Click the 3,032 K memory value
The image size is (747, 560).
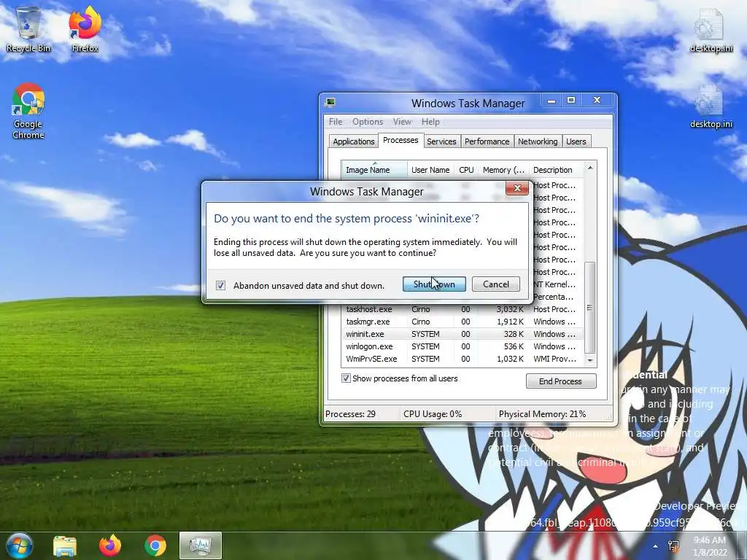(x=509, y=309)
